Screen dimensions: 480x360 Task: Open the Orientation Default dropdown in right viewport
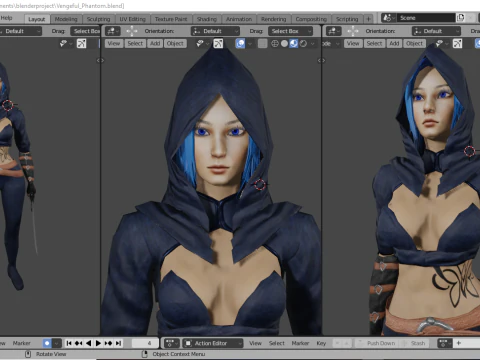[x=436, y=31]
